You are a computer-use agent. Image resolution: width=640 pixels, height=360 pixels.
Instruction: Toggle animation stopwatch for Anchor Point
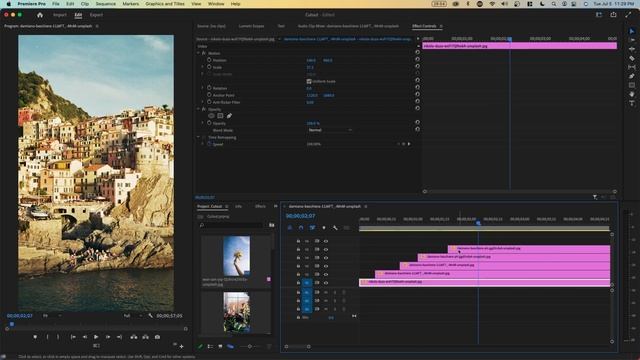click(x=209, y=95)
